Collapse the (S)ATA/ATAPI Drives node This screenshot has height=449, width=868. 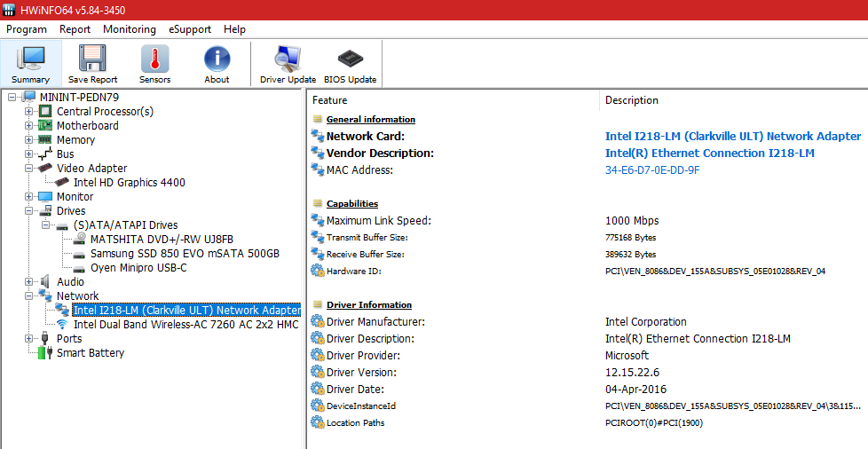[x=45, y=224]
